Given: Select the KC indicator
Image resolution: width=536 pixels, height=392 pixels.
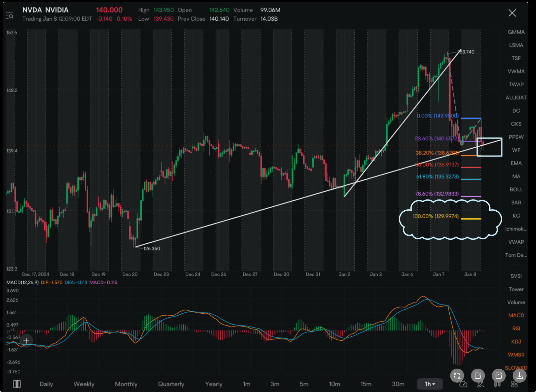Looking at the screenshot, I should [x=516, y=216].
